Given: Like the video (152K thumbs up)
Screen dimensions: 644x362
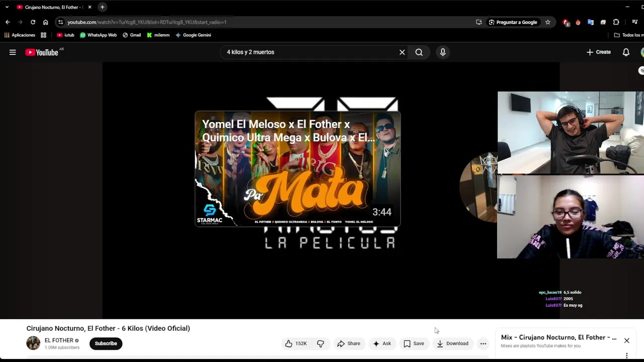Looking at the screenshot, I should (x=296, y=343).
